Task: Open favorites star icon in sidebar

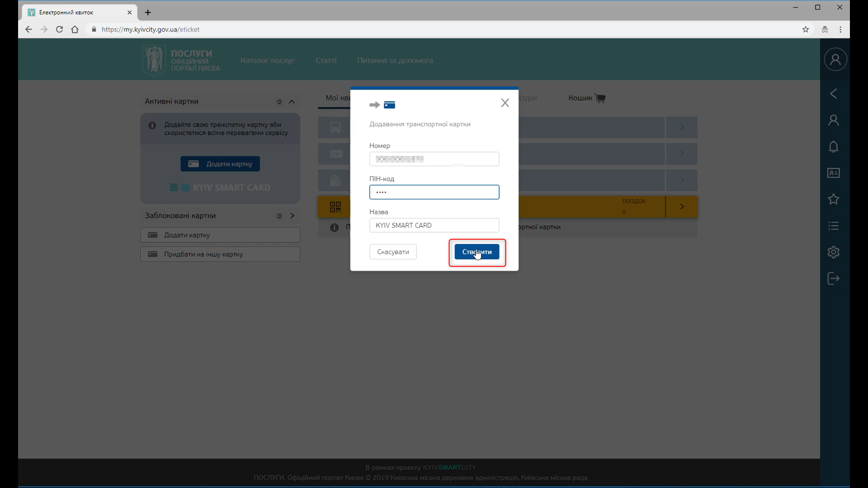Action: click(833, 199)
